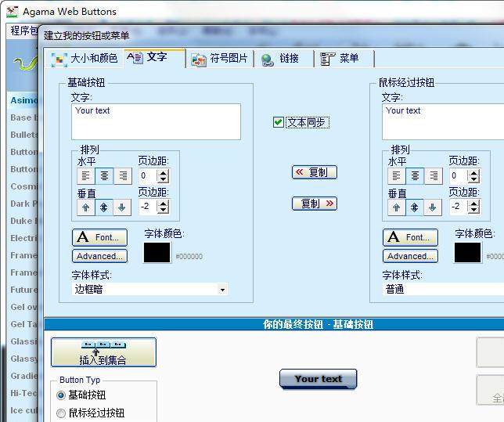Screen dimensions: 504x422
Task: Select Dark P... category in sidebar
Action: (x=23, y=204)
